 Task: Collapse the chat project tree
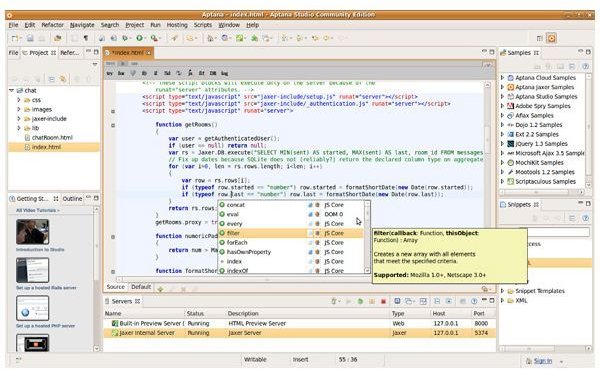11,91
